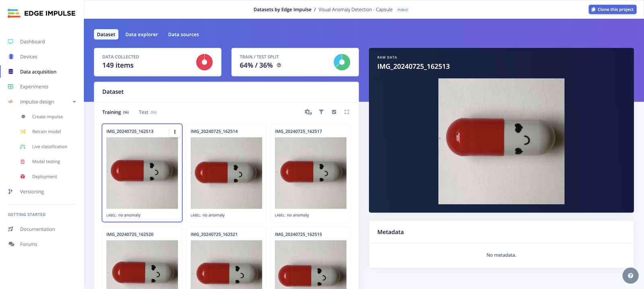Toggle multi-select checkbox icon in dataset toolbar
This screenshot has width=644, height=289.
tap(334, 112)
